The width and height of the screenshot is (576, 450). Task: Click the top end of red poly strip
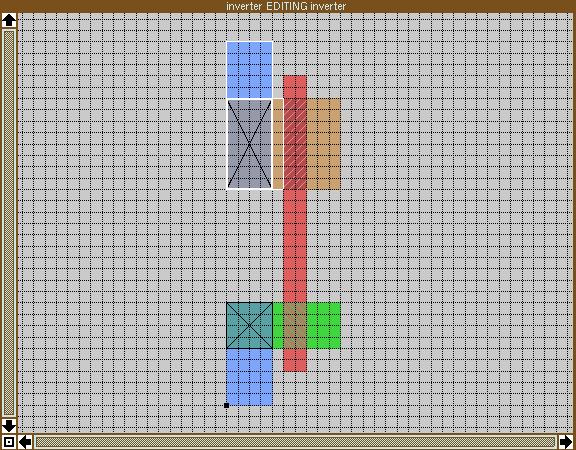pos(295,87)
